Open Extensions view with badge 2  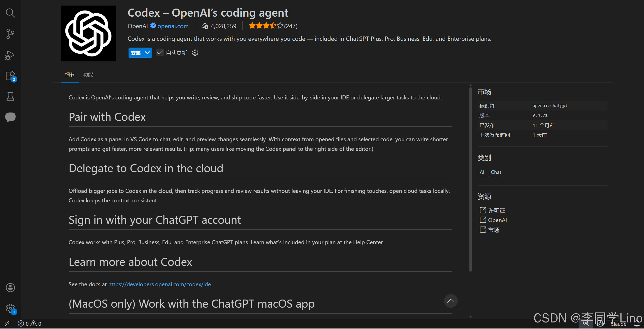pyautogui.click(x=10, y=76)
